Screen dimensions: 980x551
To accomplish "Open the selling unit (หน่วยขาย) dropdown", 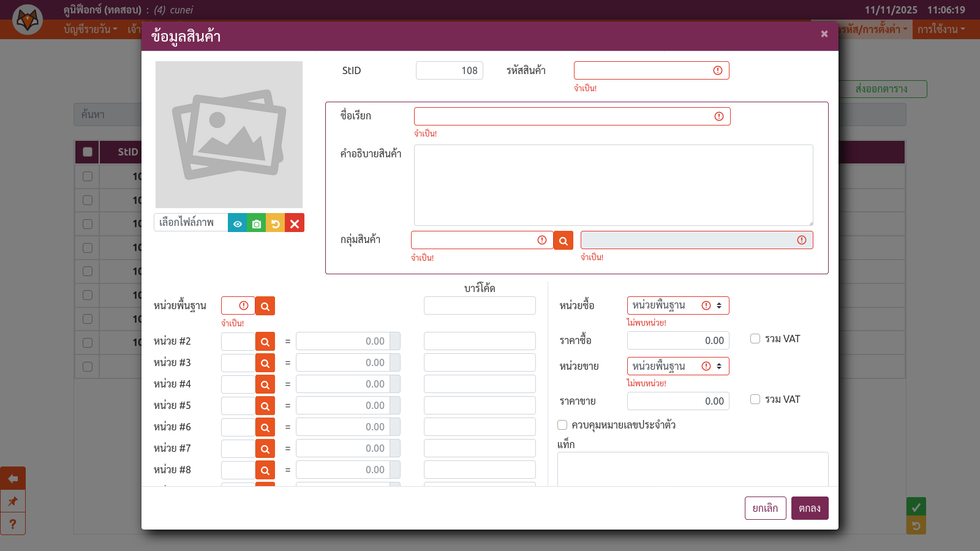I will click(677, 366).
